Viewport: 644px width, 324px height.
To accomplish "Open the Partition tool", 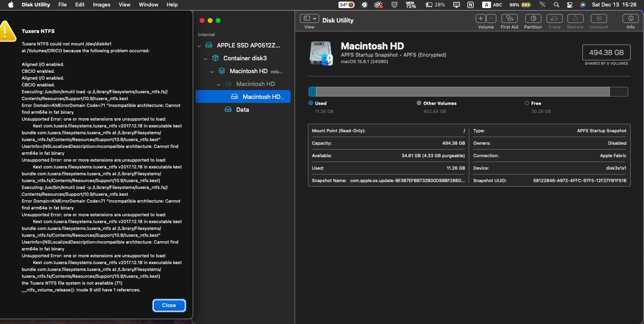I will [533, 18].
